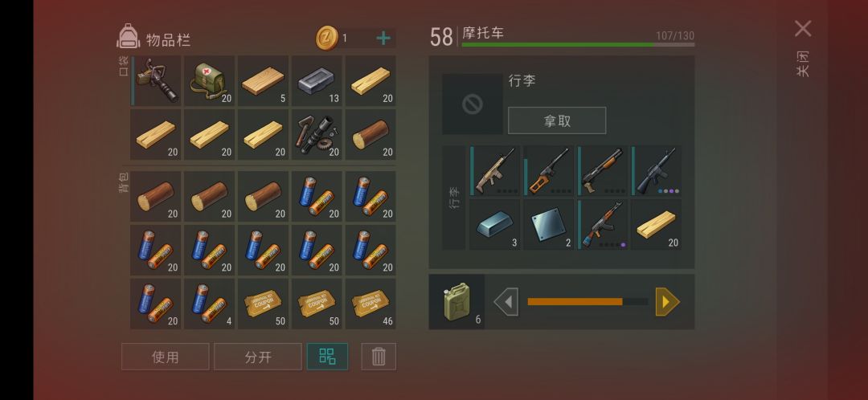Close the inventory with 关闭 X
868x400 pixels.
(x=803, y=29)
